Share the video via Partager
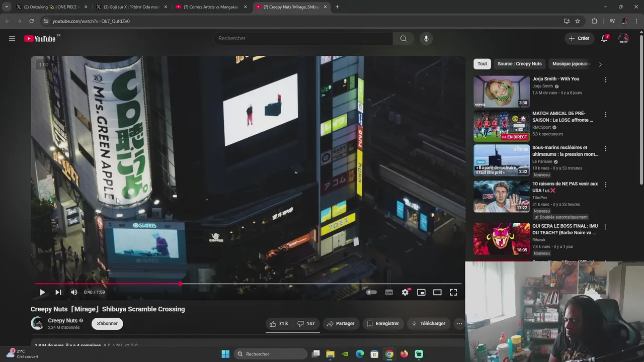This screenshot has height=362, width=644. tap(341, 323)
